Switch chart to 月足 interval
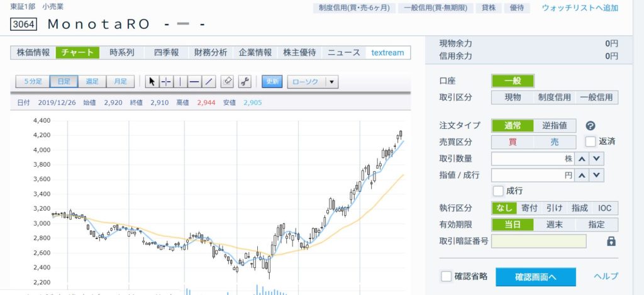This screenshot has height=295, width=644. tap(120, 81)
